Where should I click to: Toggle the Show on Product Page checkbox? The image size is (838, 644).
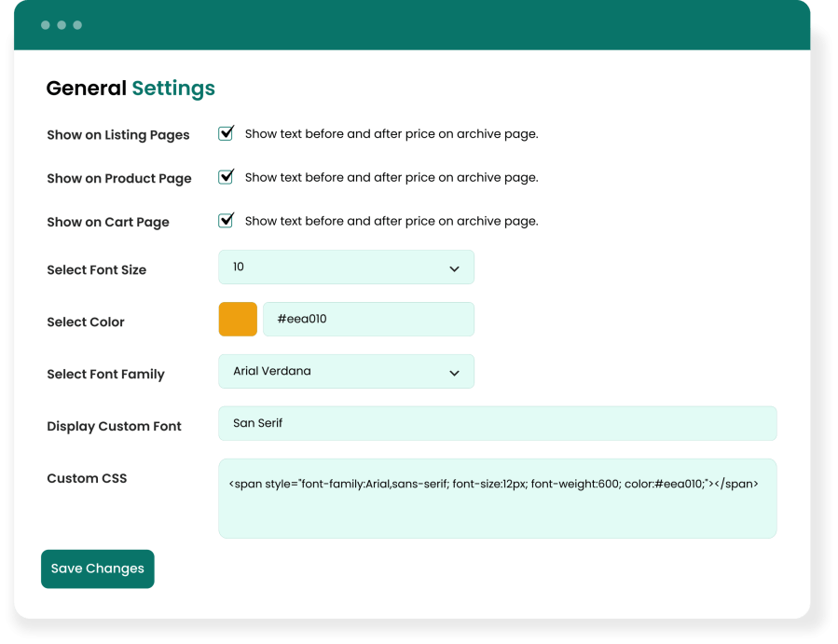point(227,177)
